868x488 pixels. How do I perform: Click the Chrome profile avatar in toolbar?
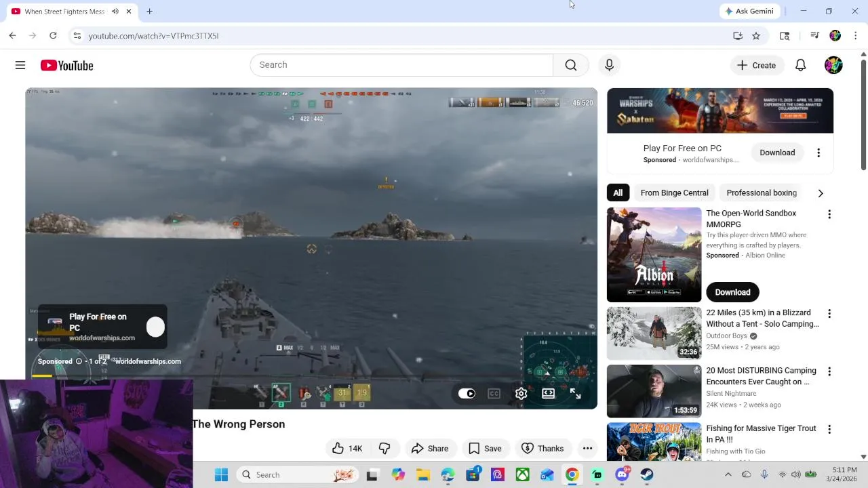835,36
